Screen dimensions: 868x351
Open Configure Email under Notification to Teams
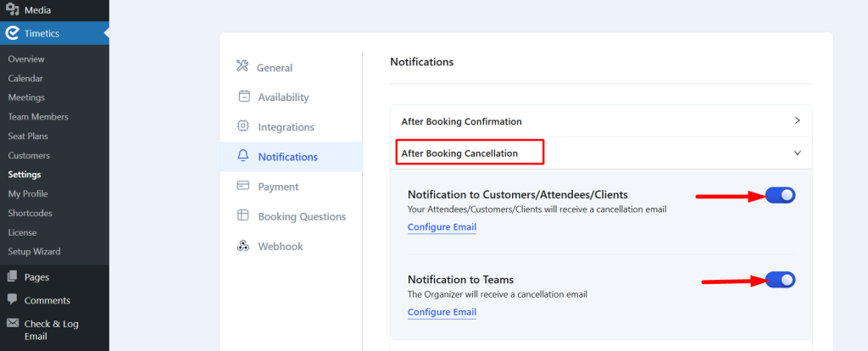(442, 312)
